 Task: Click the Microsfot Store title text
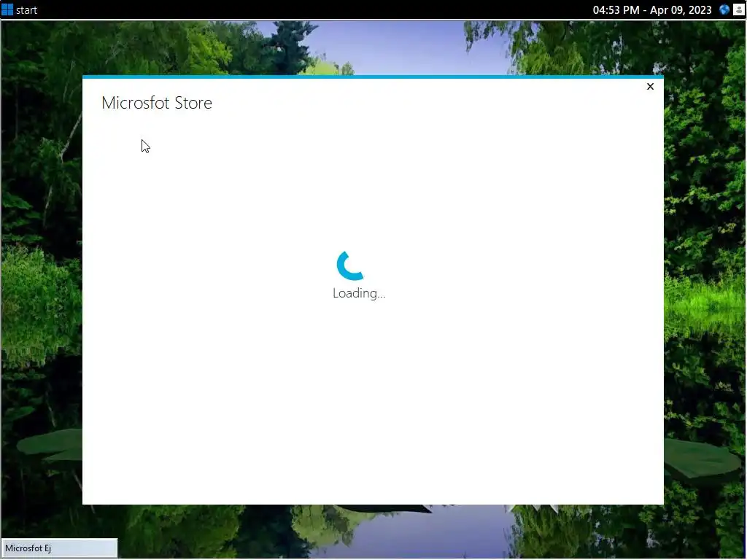point(157,103)
